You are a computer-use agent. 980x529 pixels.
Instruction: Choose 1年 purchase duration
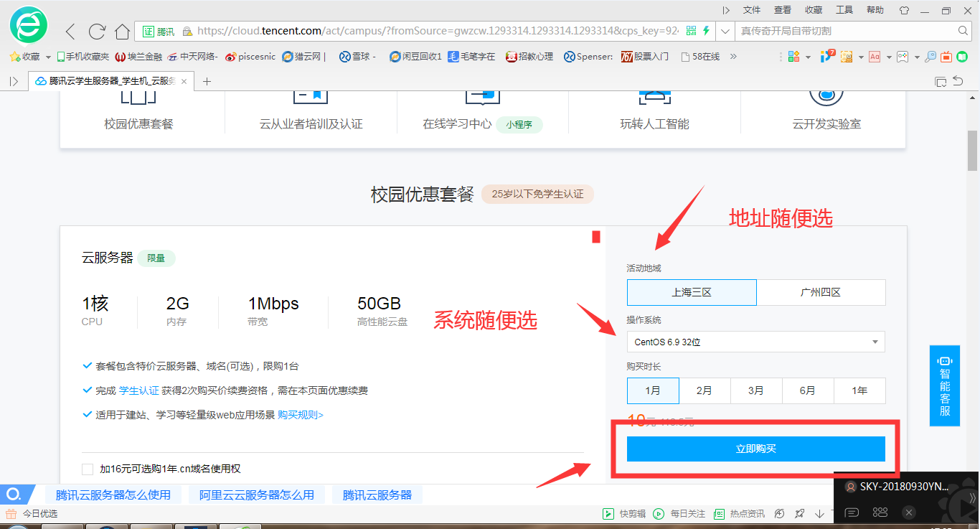coord(859,391)
